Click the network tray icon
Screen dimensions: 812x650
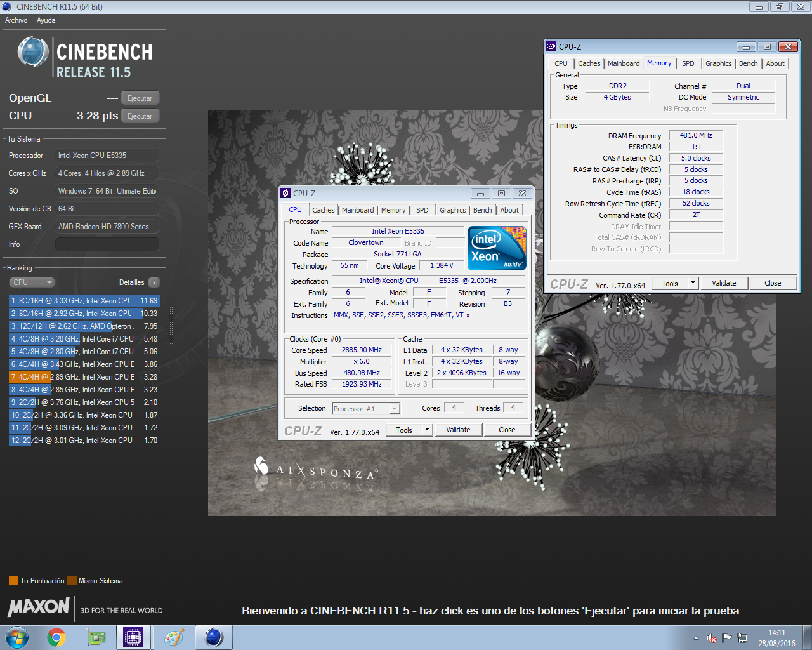[x=742, y=638]
